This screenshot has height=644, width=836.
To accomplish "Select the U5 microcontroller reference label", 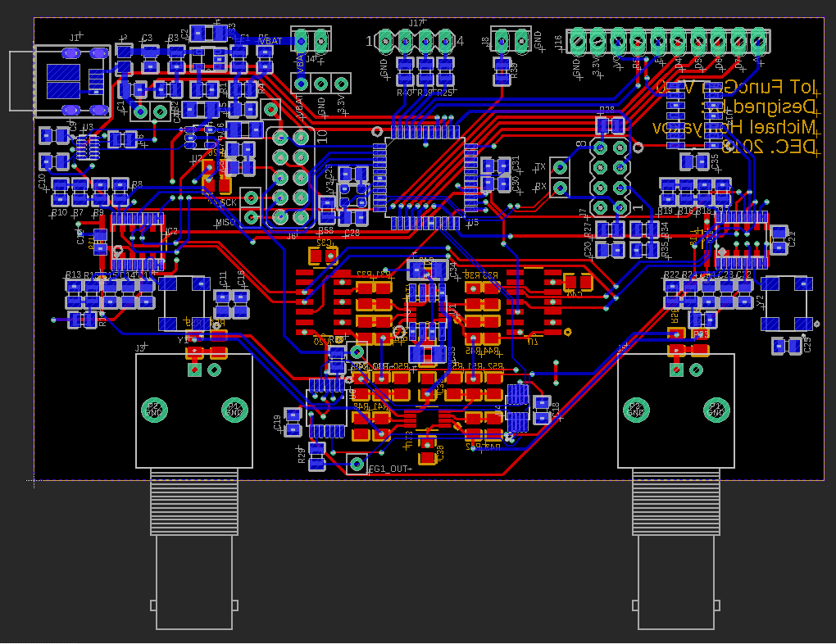I will tap(473, 222).
